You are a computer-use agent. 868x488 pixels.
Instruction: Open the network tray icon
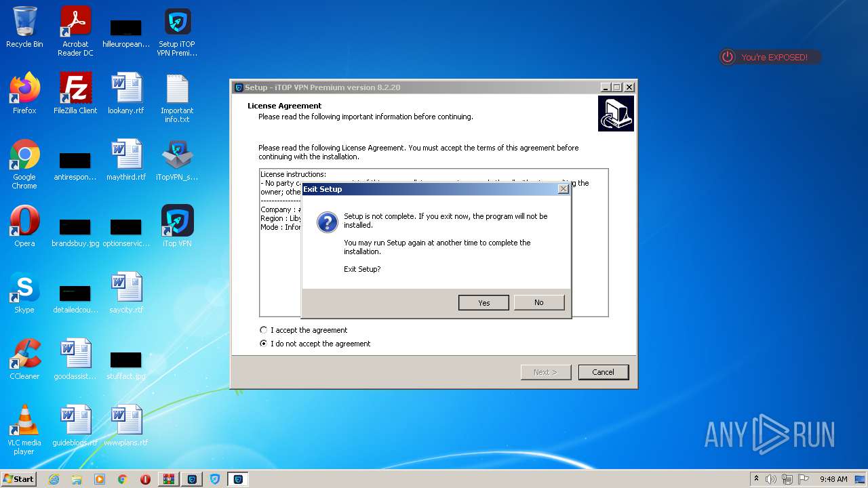788,479
